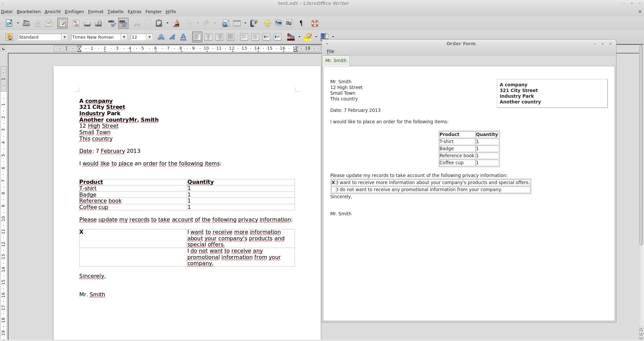This screenshot has width=644, height=341.
Task: Click the Center alignment button
Action: pos(208,37)
